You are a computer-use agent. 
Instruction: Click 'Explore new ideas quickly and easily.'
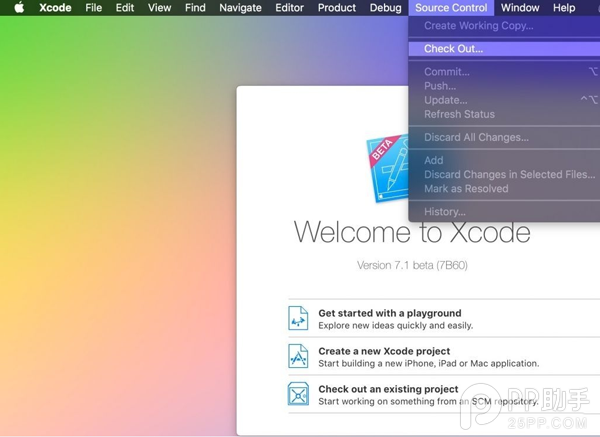pyautogui.click(x=396, y=325)
